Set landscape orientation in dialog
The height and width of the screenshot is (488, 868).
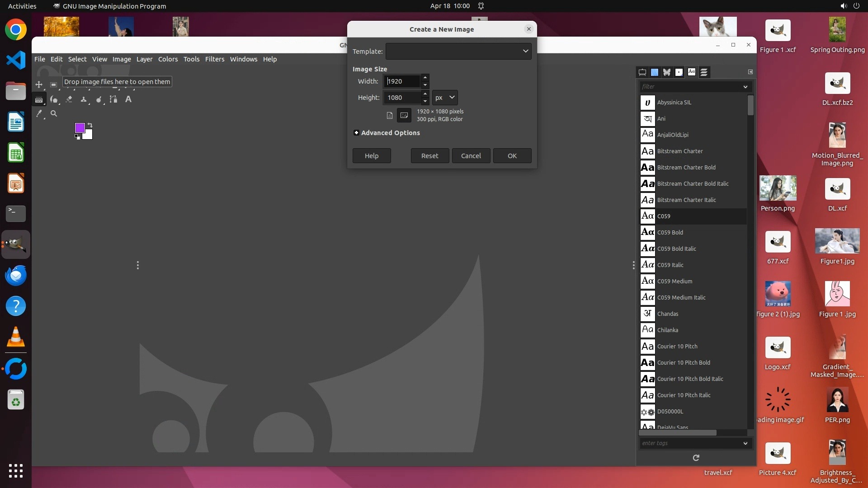click(x=404, y=115)
